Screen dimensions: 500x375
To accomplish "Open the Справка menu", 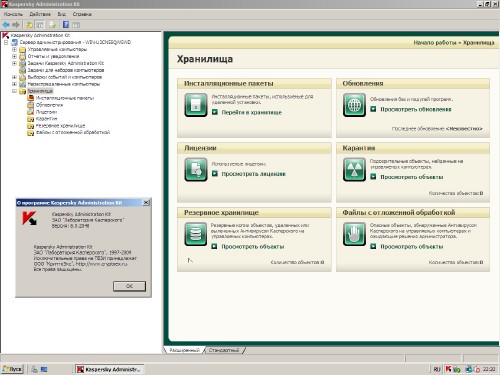I will [82, 14].
